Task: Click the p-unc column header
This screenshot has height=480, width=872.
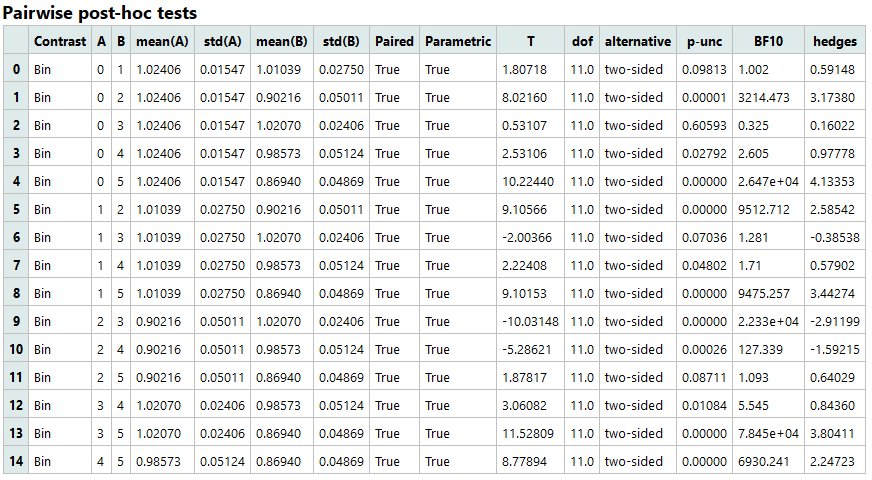Action: [x=704, y=42]
